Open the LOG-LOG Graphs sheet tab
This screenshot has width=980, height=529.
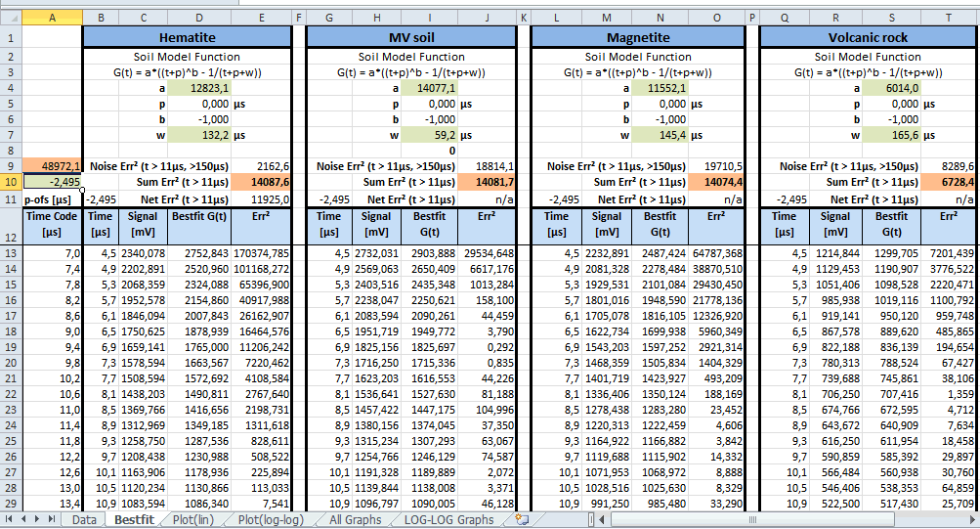pos(448,519)
